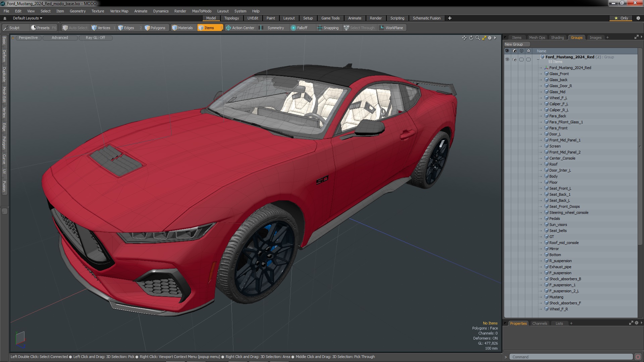Select the Exhaust_pipe item

[x=560, y=267]
